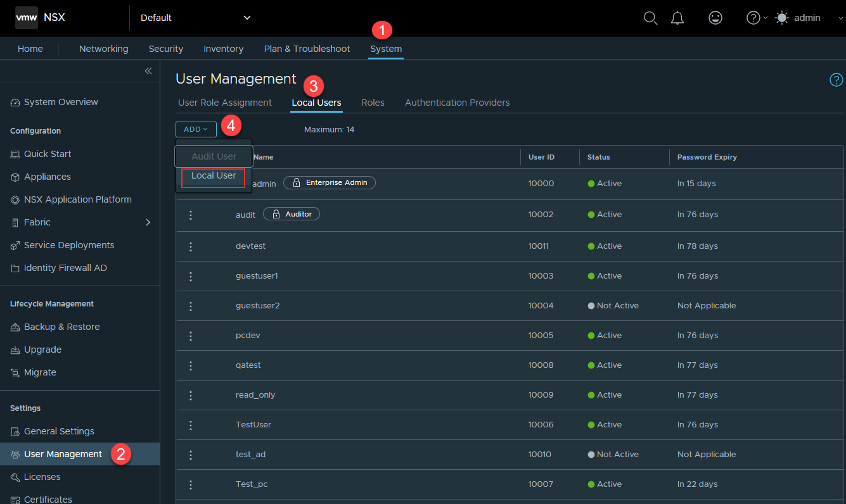Open the ADD dropdown button
Image resolution: width=846 pixels, height=504 pixels.
pos(196,129)
